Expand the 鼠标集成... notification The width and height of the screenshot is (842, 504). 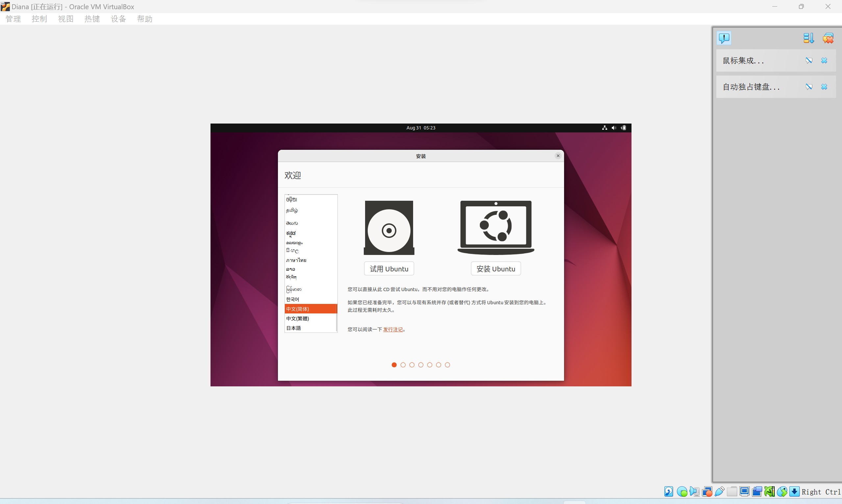(x=743, y=60)
